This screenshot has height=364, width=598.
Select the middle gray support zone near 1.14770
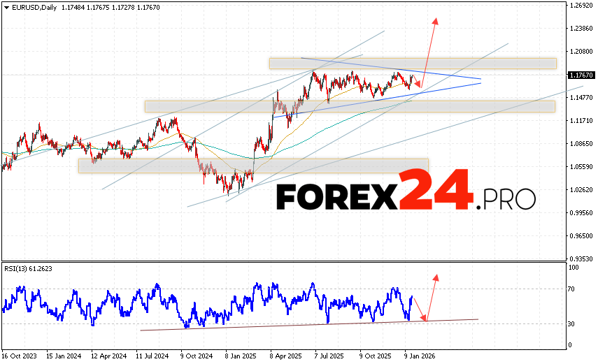pos(350,106)
